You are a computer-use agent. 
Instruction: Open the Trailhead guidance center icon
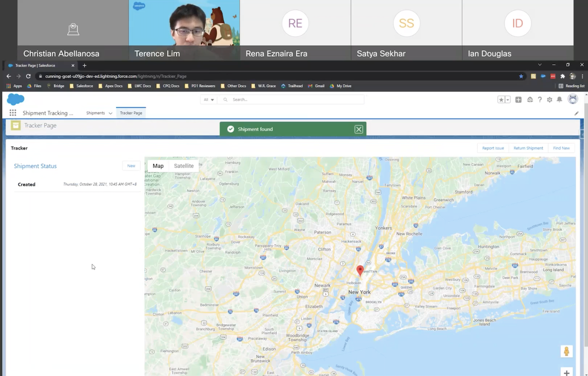coord(530,99)
